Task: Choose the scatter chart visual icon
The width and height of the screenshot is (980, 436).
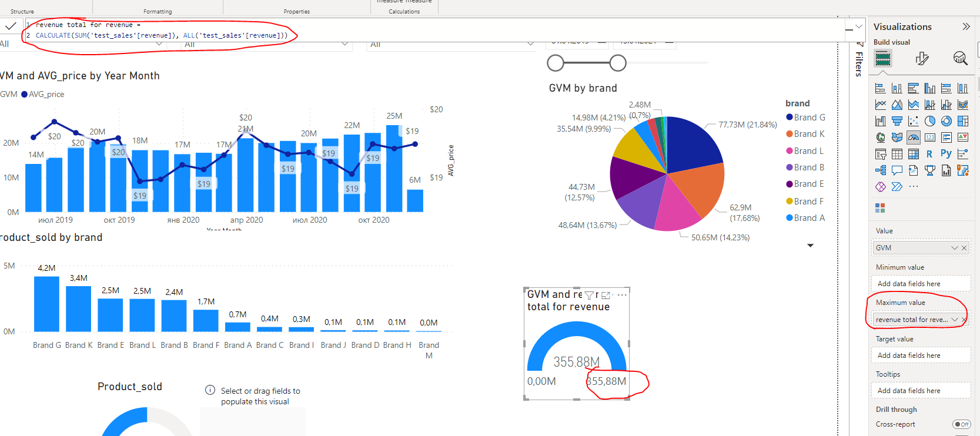Action: coord(913,121)
